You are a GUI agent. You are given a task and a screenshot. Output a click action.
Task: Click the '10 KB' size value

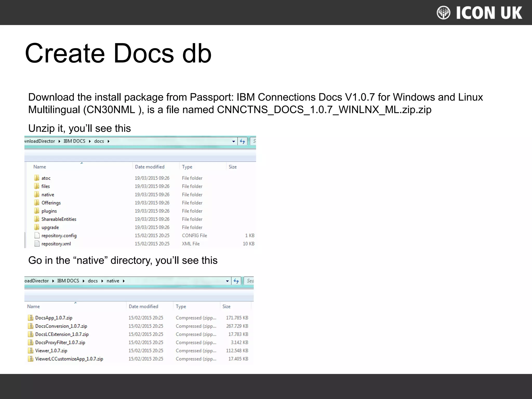coord(249,244)
